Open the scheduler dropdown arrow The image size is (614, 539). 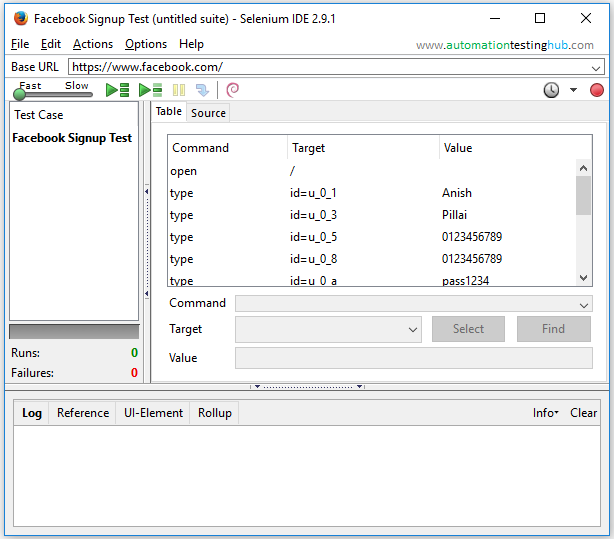573,90
